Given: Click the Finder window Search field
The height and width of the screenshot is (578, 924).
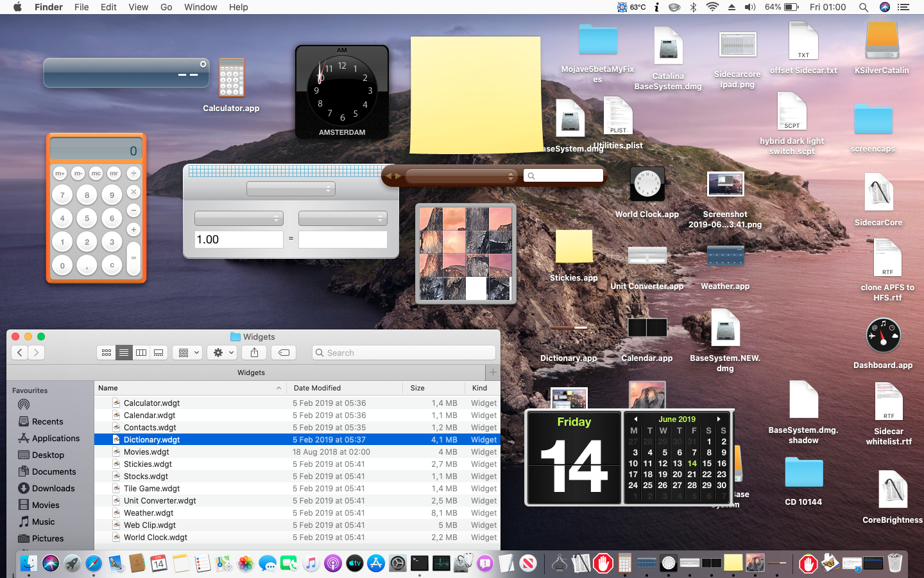Looking at the screenshot, I should coord(404,353).
